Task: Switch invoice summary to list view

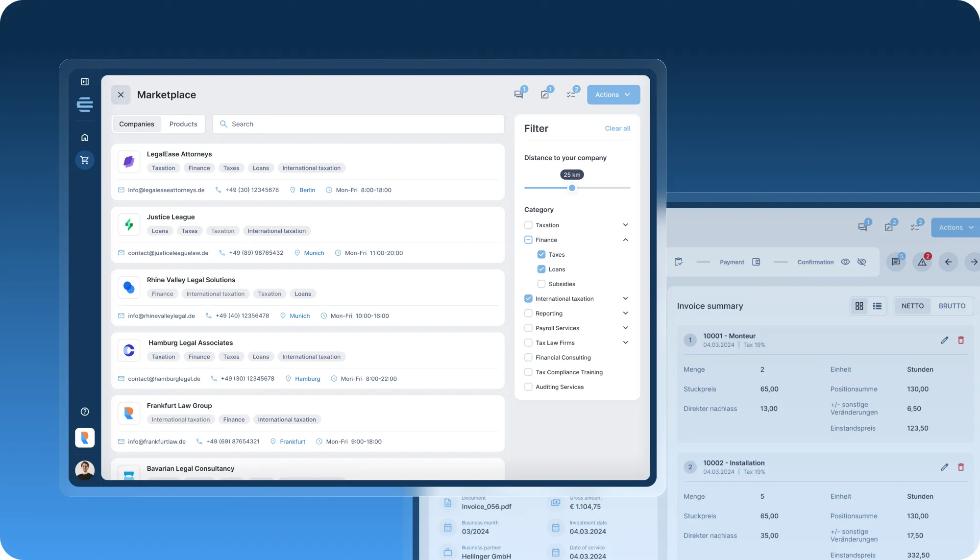Action: click(x=877, y=306)
